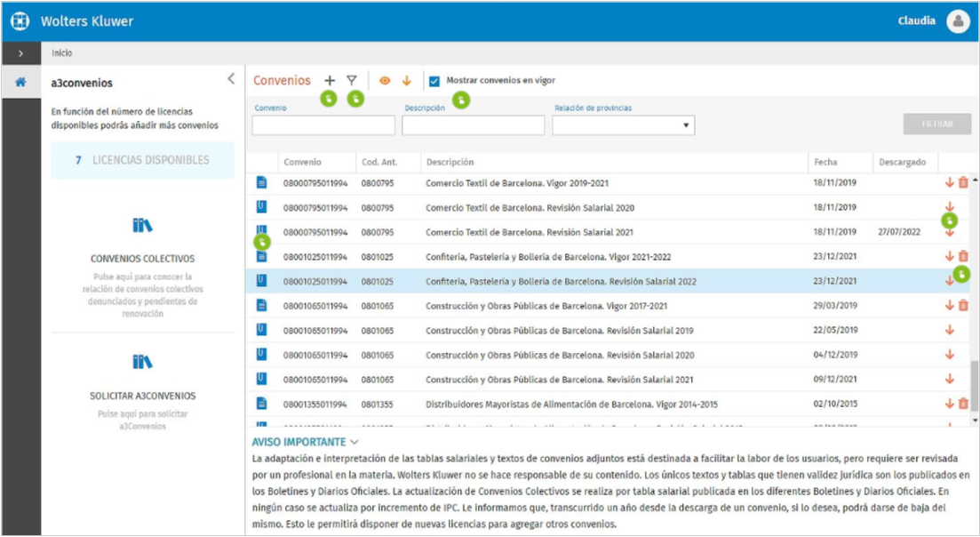Delete Construcción y Obras Públicas Vigor 2017-2021
Viewport: 980px width, 537px height.
[963, 306]
